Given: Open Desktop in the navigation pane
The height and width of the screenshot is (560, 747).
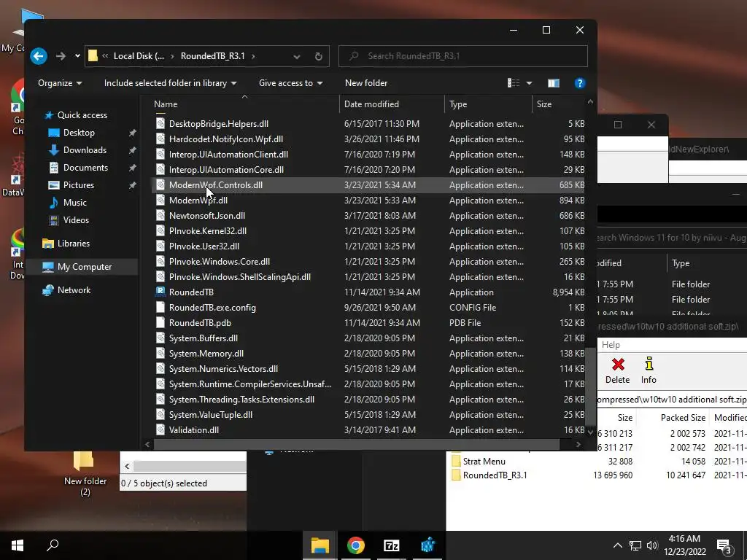Looking at the screenshot, I should pyautogui.click(x=79, y=133).
